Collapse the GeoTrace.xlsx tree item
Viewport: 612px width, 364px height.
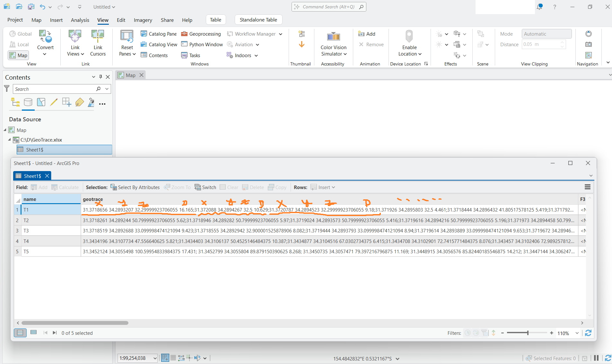tap(9, 140)
